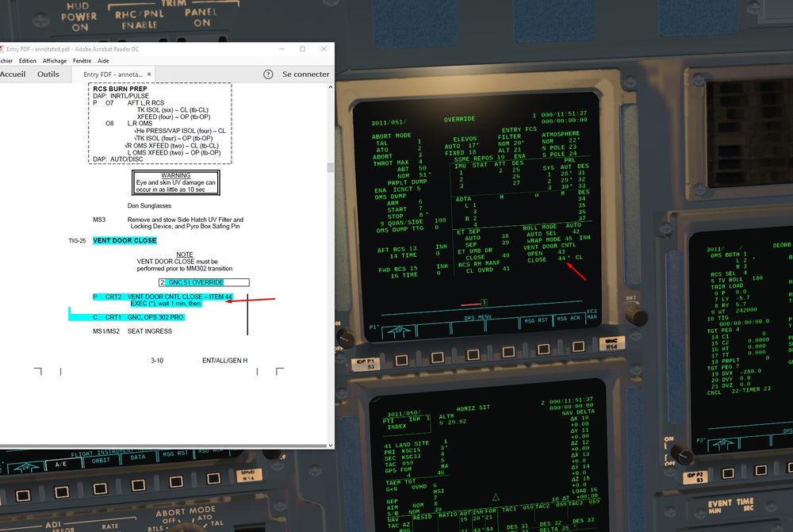
Task: Click the ENT/ALL/GEN H footer text
Action: coord(224,361)
